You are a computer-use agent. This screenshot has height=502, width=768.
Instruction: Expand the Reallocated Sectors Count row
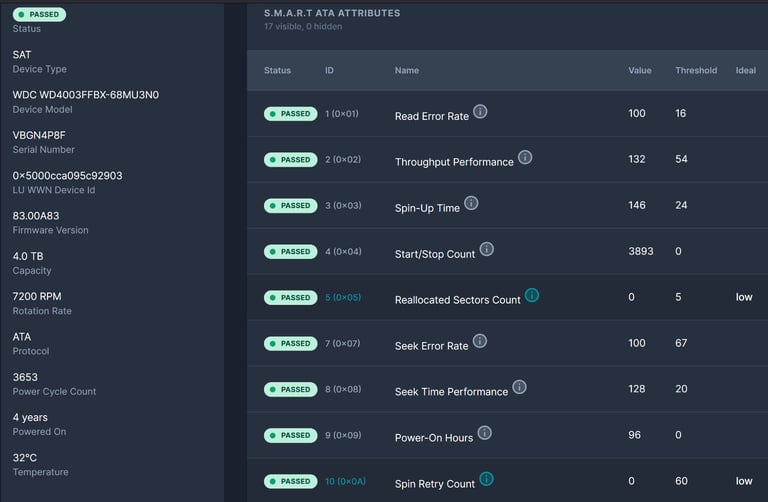(507, 297)
